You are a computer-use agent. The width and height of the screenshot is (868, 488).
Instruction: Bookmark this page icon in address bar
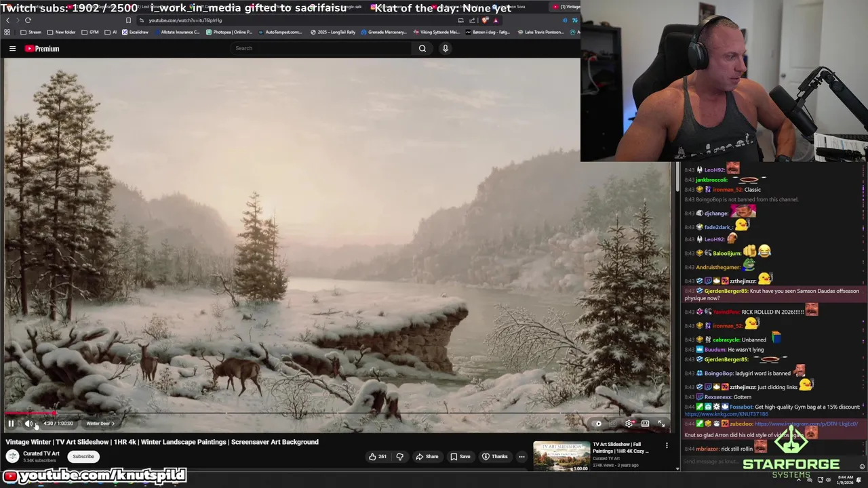coord(128,20)
